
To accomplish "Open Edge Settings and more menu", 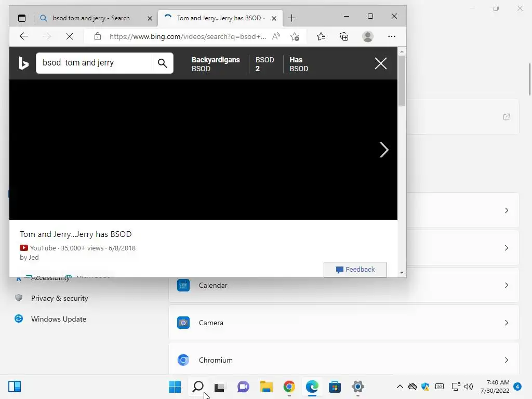I will [x=392, y=36].
